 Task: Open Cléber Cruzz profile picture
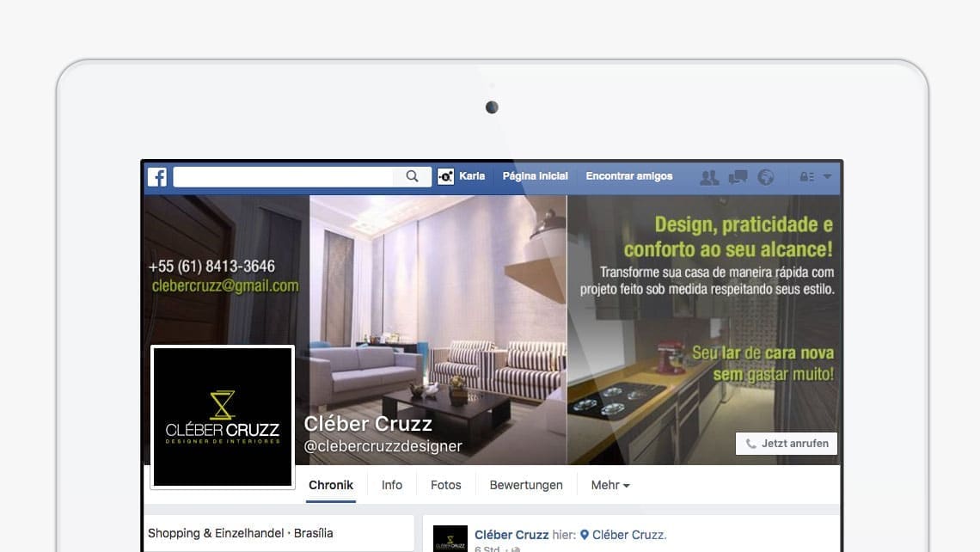(x=223, y=417)
